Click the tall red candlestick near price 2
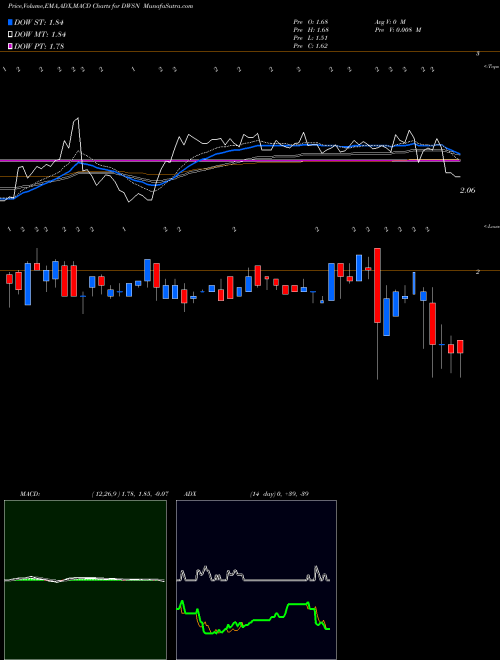This screenshot has width=500, height=660. 378,285
